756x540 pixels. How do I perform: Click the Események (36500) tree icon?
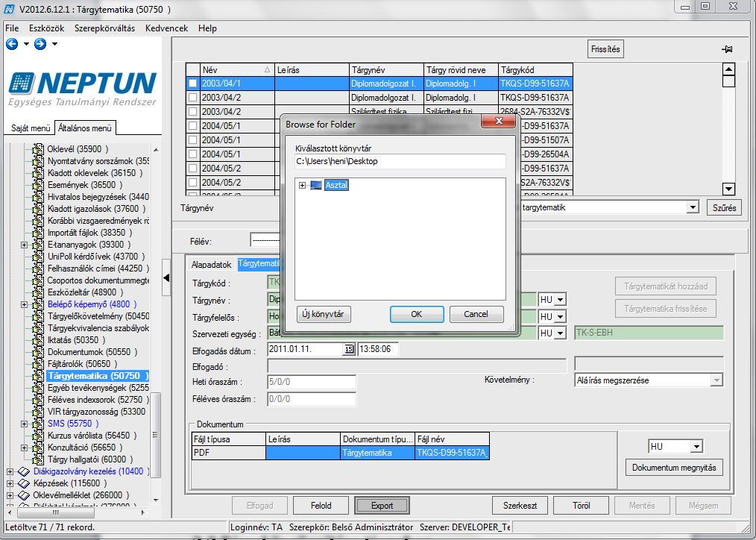(x=37, y=185)
